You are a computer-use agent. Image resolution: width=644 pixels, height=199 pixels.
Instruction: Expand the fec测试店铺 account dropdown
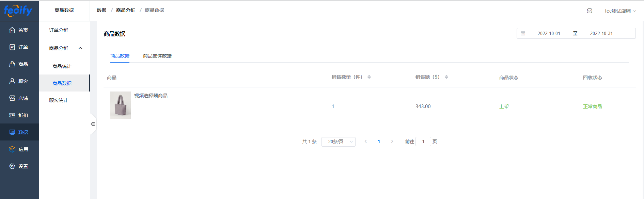(620, 11)
